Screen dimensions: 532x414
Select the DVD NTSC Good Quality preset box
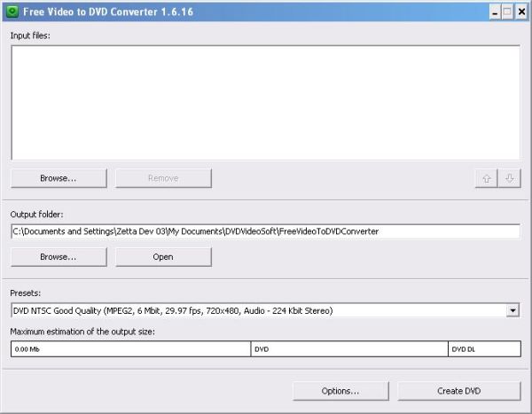pyautogui.click(x=257, y=310)
